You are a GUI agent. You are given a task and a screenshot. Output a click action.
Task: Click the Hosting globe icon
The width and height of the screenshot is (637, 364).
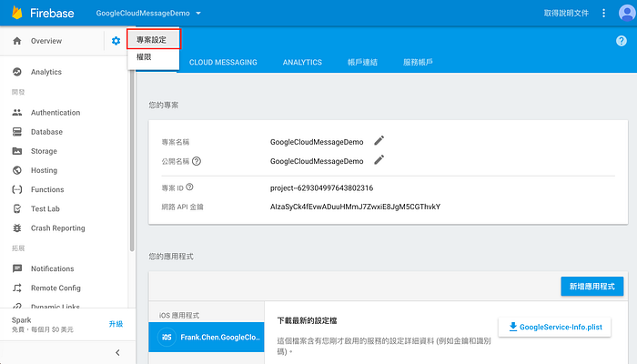(x=17, y=170)
